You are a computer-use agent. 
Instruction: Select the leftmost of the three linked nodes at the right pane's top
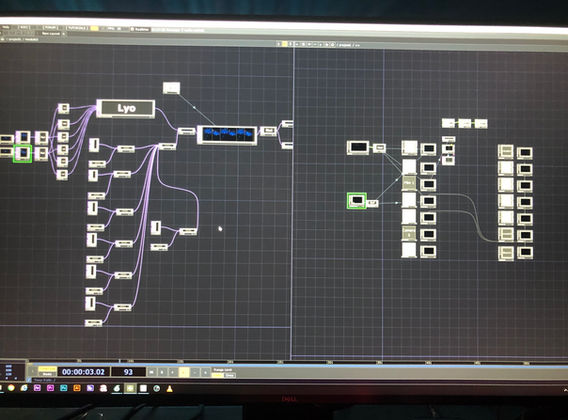pyautogui.click(x=448, y=123)
